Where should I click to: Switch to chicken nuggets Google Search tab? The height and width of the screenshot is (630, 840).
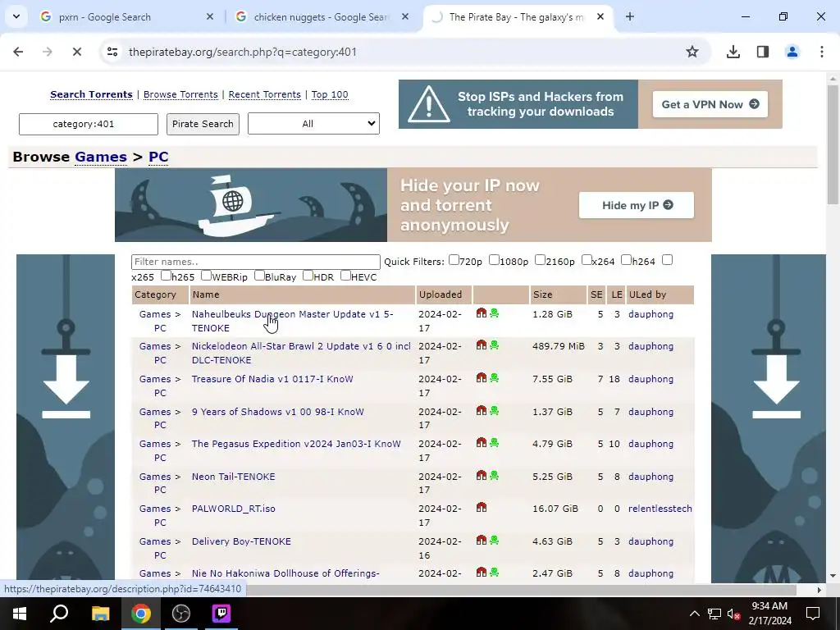click(323, 16)
